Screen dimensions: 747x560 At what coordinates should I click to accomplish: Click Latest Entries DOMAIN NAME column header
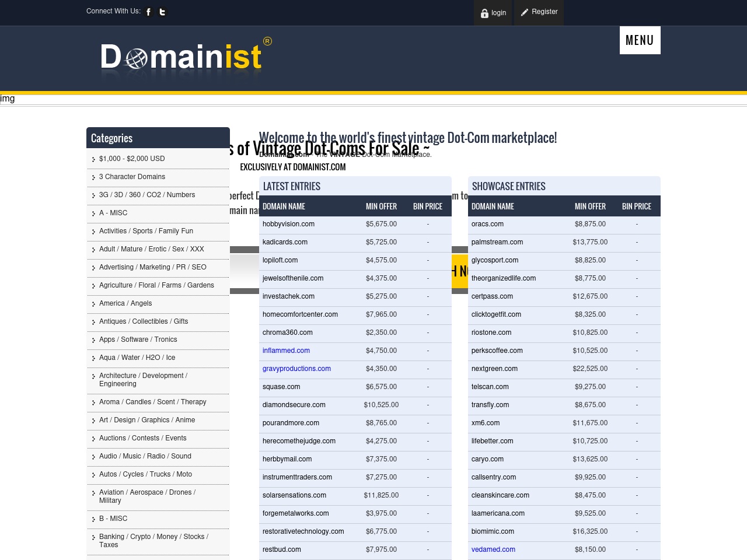pyautogui.click(x=284, y=206)
